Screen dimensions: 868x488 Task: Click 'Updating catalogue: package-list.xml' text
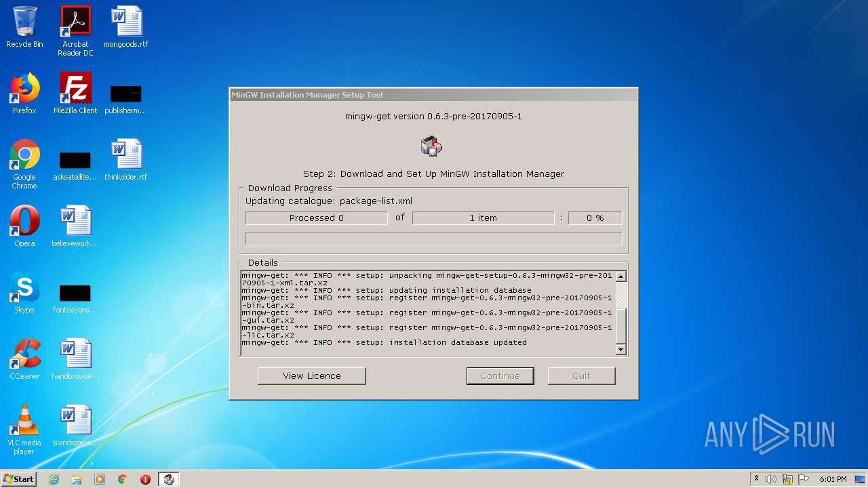click(x=329, y=201)
